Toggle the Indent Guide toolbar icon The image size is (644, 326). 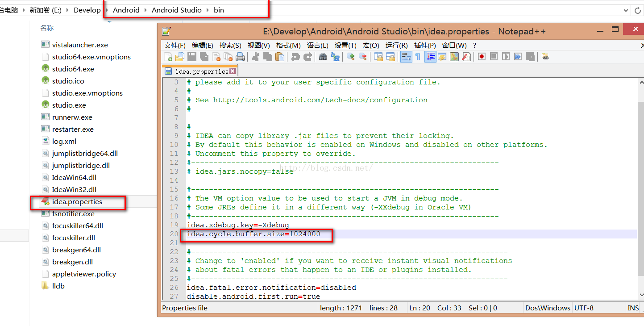[x=430, y=57]
